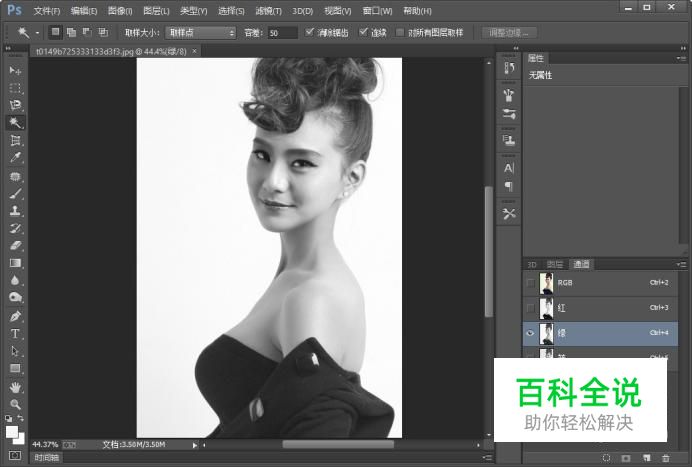Choose New Selection mode button
This screenshot has width=692, height=467.
coord(55,32)
